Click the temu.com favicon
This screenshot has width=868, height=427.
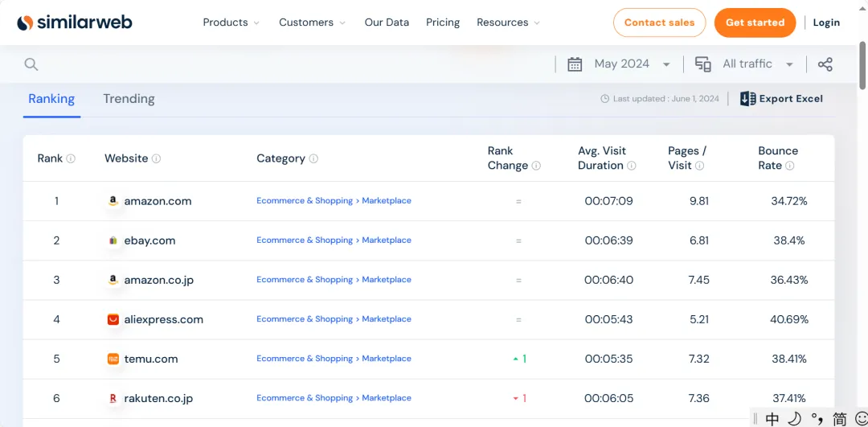[x=113, y=359]
